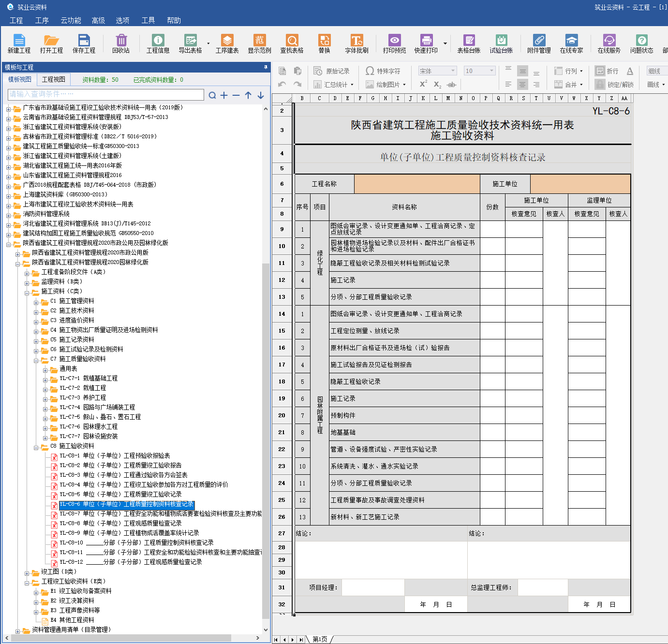This screenshot has height=644, width=668.
Task: Insert 特殊字符 special character
Action: click(x=383, y=71)
